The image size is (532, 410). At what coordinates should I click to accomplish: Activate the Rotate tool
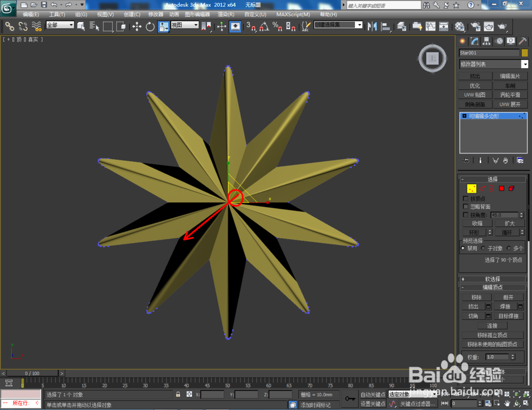click(x=150, y=27)
